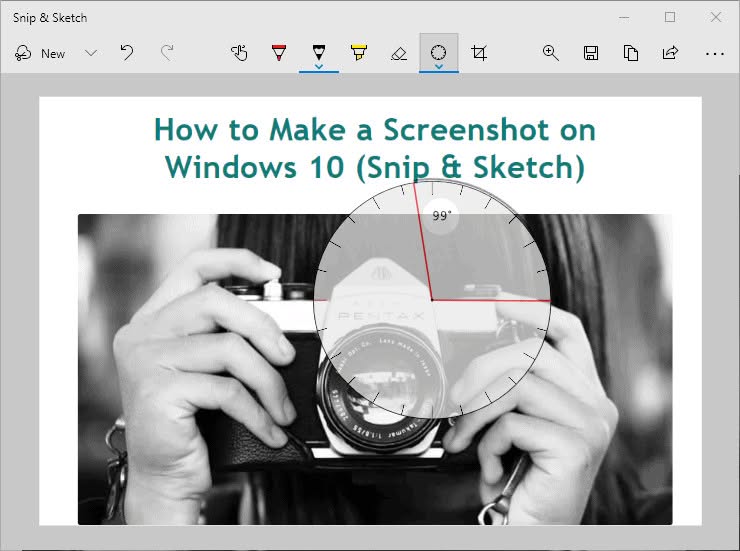This screenshot has height=551, width=740.
Task: Undo the last action
Action: (x=126, y=53)
